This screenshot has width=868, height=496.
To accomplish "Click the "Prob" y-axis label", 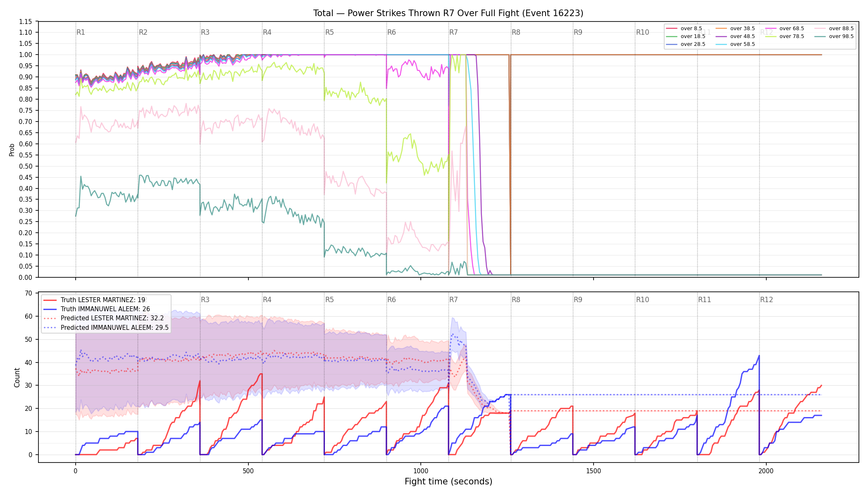I will tap(12, 150).
